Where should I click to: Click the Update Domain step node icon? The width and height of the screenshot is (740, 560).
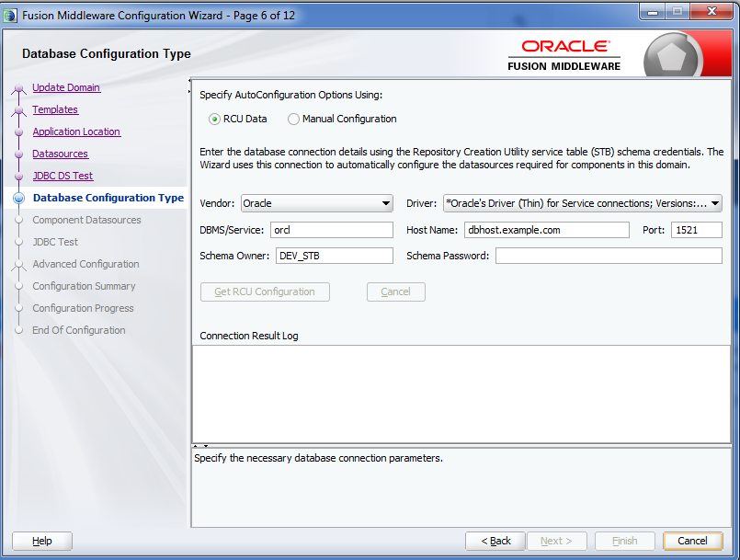[18, 89]
